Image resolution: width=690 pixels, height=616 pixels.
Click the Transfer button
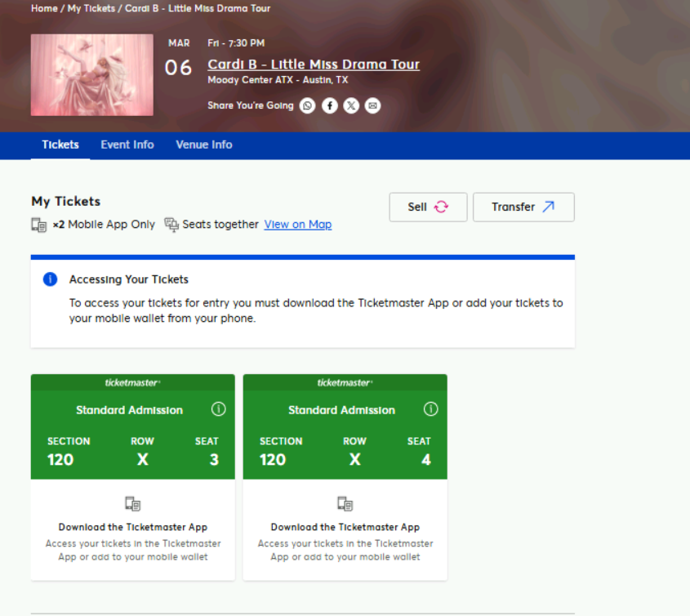(523, 207)
